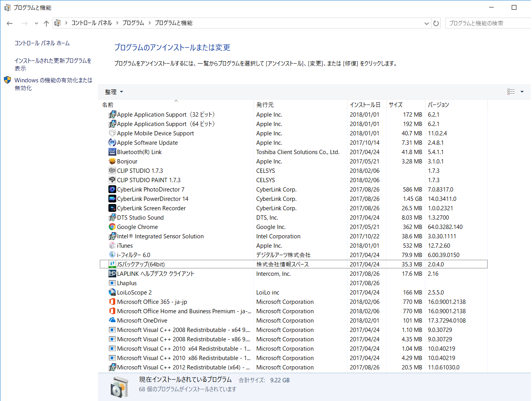Sort by 発行元 column header
Screen dimensions: 532x401
click(300, 105)
